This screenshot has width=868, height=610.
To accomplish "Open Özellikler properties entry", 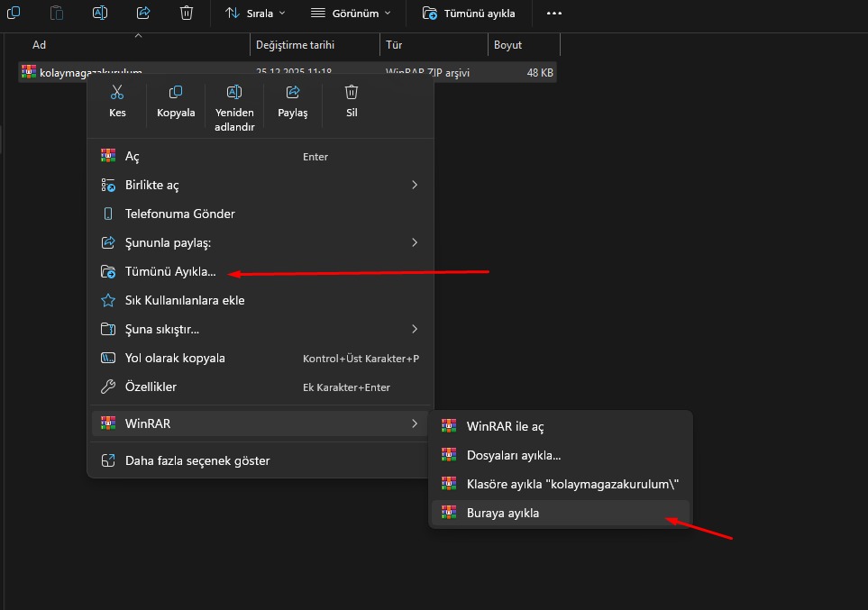I will pyautogui.click(x=151, y=387).
